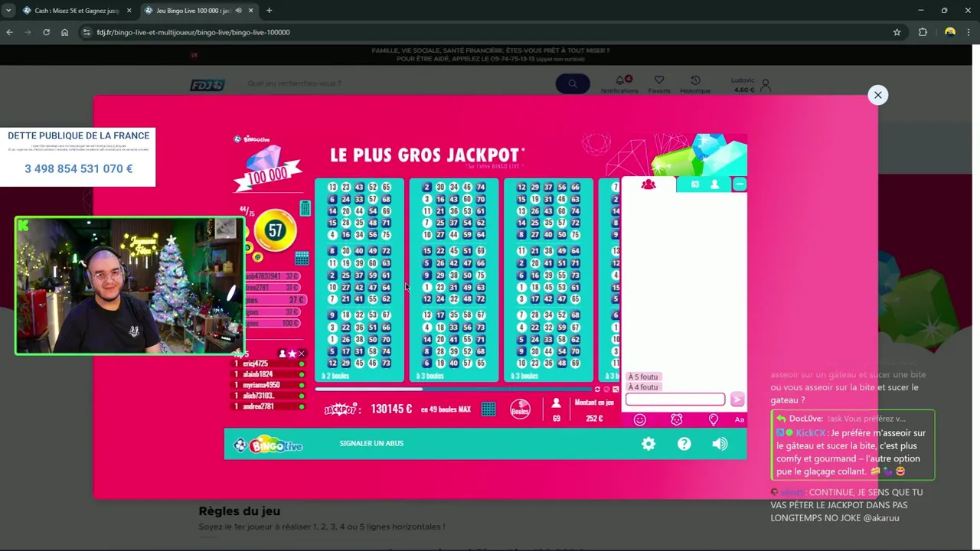Reload the page with browser refresh button
Viewport: 980px width, 551px height.
pos(46,32)
